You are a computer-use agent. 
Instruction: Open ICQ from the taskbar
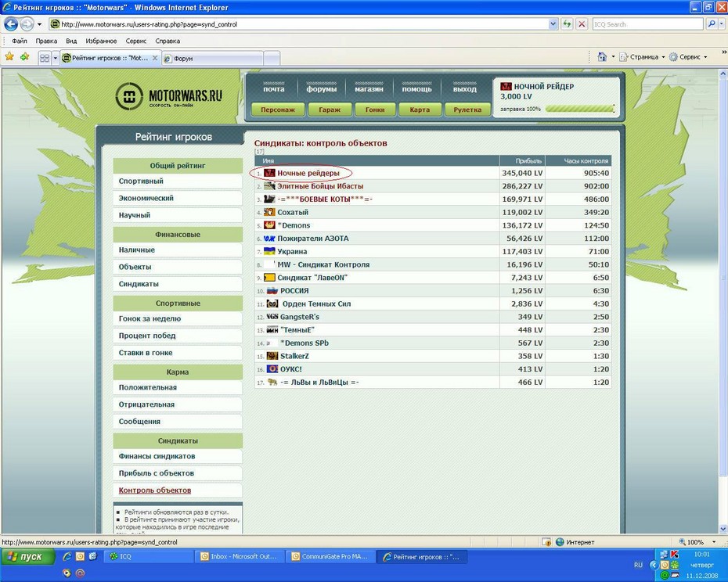click(149, 556)
